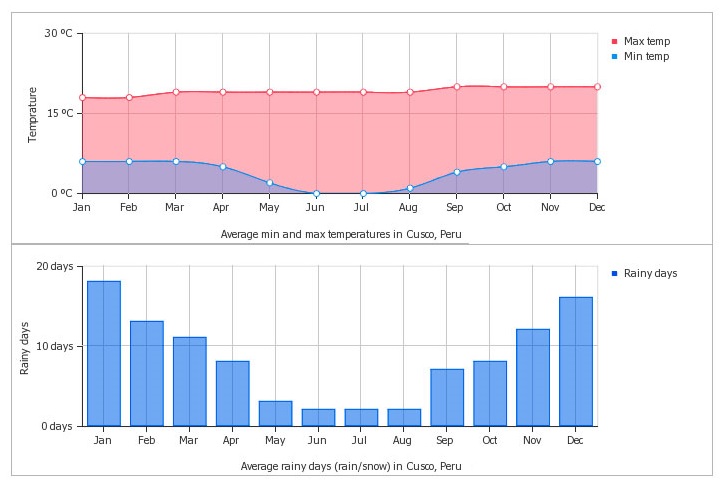Click the April min temp data point
This screenshot has height=484, width=723.
click(223, 167)
